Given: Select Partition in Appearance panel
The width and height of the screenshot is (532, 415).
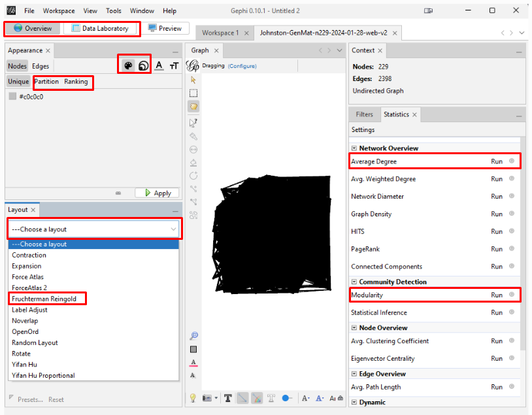Looking at the screenshot, I should tap(46, 82).
